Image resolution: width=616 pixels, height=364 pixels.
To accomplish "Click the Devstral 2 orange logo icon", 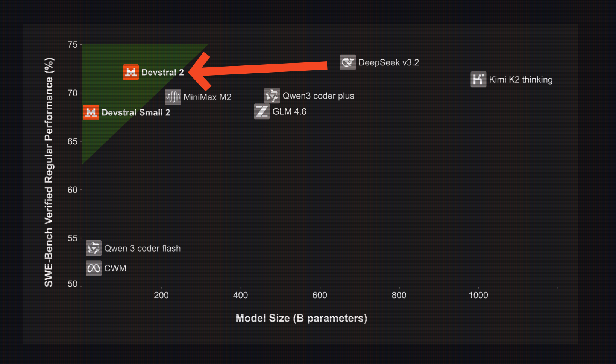I will (130, 72).
